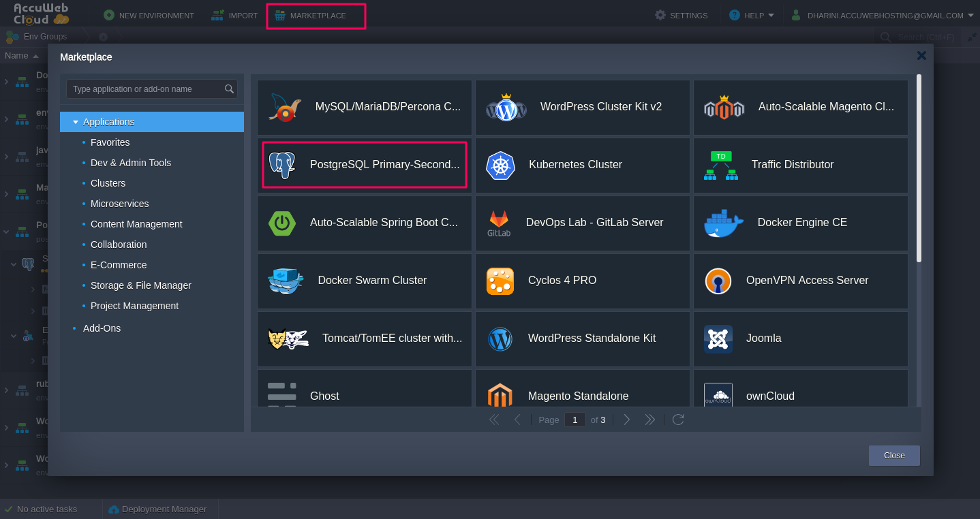The image size is (980, 519).
Task: Click the GitLab fox icon
Action: [499, 222]
